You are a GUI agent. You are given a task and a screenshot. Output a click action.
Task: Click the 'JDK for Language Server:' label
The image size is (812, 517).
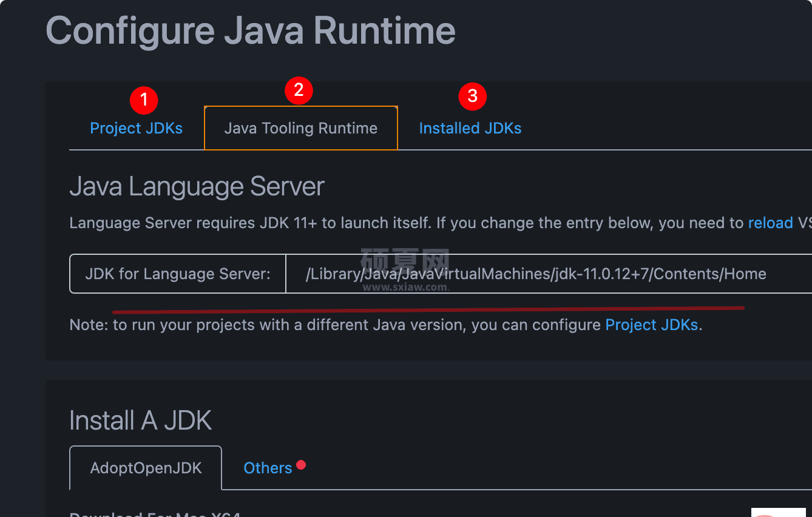tap(178, 274)
